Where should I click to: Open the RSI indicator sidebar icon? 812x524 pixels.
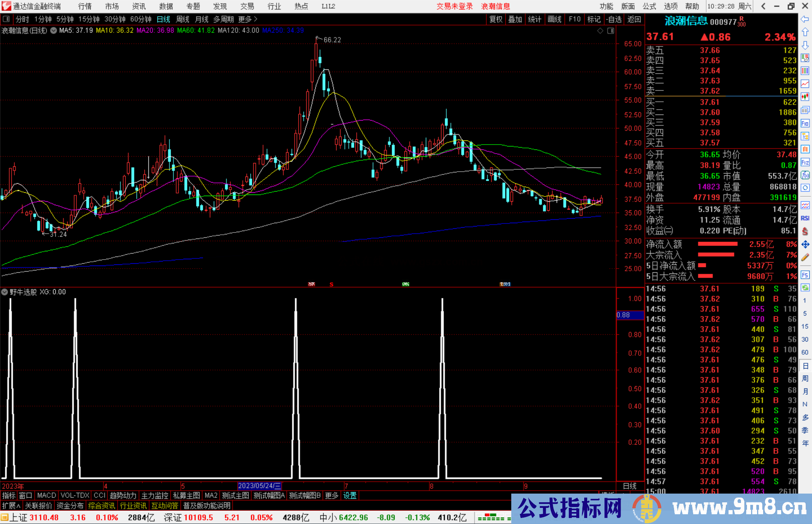[x=805, y=218]
